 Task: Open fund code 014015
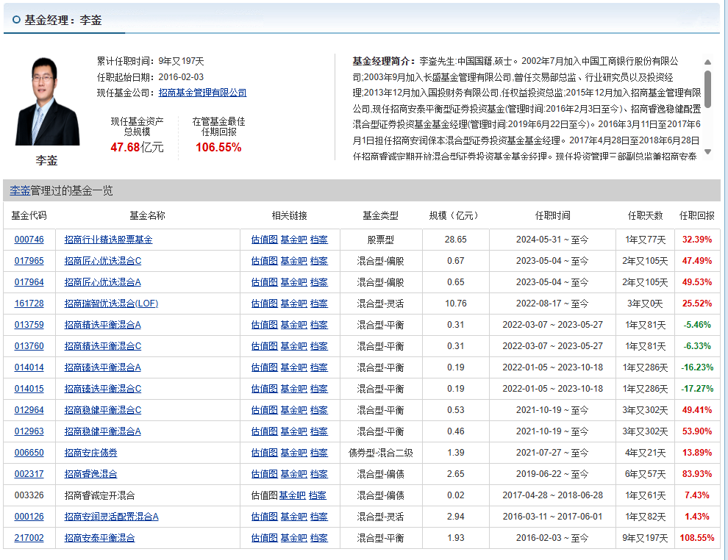point(29,389)
